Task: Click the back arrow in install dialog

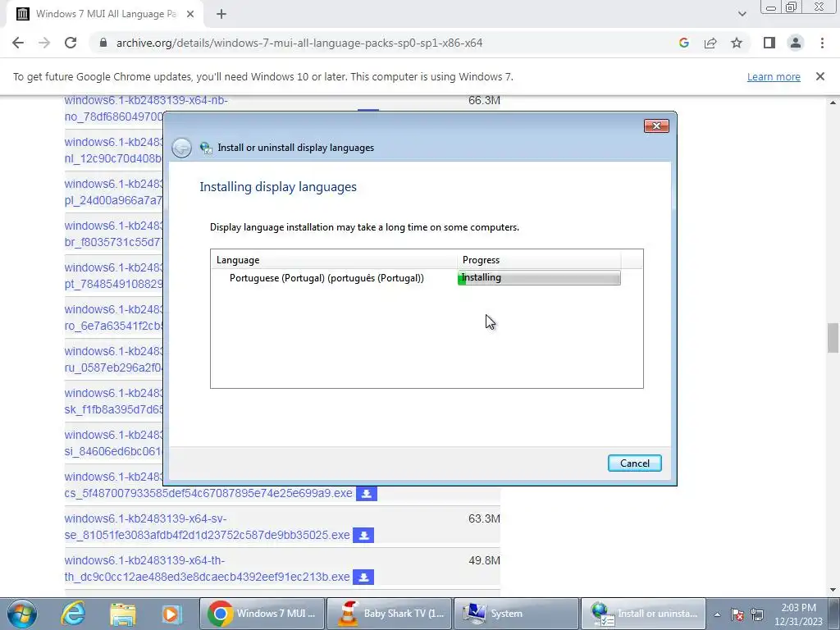Action: 181,148
